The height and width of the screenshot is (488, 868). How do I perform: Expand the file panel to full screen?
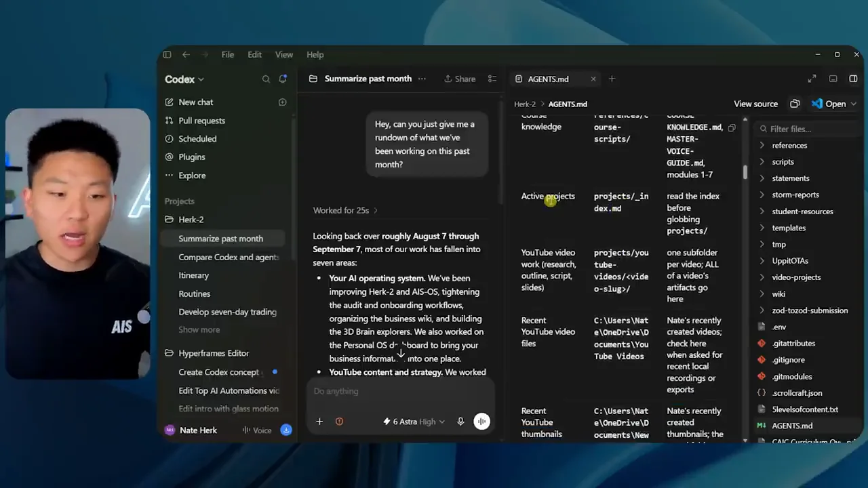click(x=812, y=79)
